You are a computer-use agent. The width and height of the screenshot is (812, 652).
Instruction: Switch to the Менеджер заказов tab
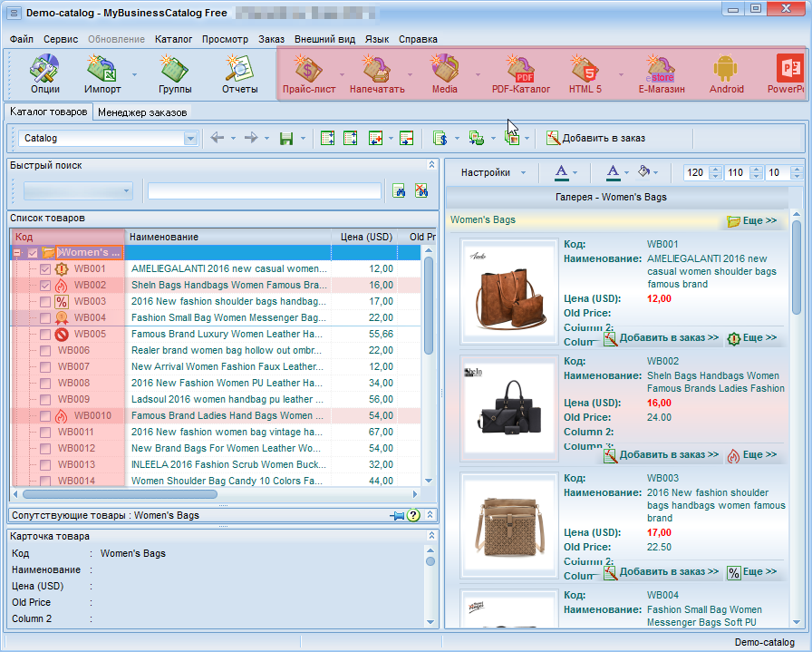142,112
